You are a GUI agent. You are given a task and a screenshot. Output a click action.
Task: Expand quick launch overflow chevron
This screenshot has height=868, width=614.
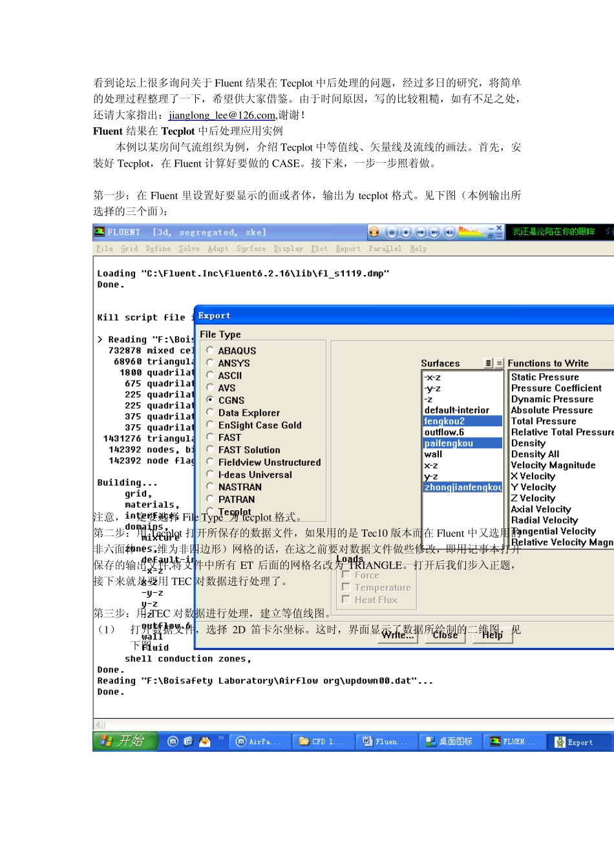220,738
